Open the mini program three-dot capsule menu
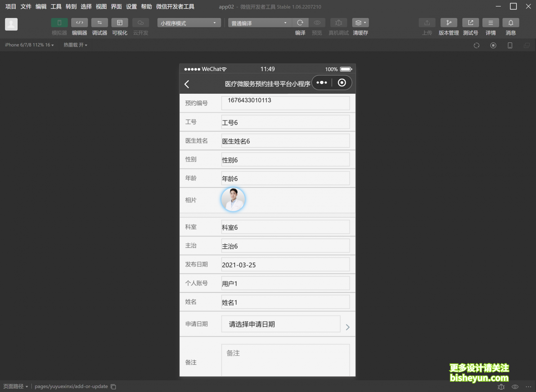The width and height of the screenshot is (536, 392). click(322, 83)
